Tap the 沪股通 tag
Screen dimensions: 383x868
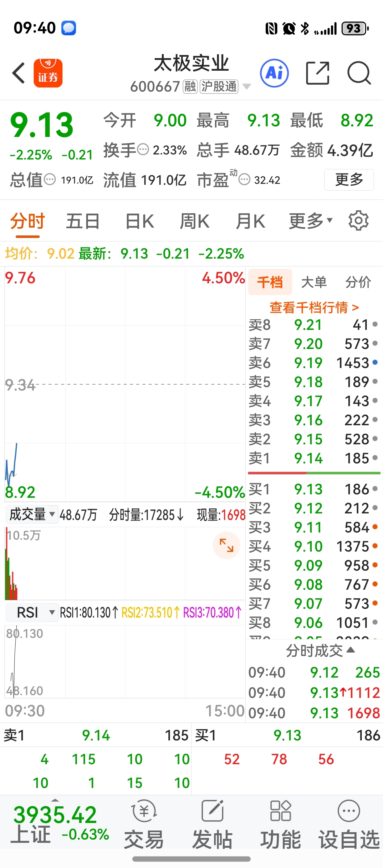(x=219, y=87)
